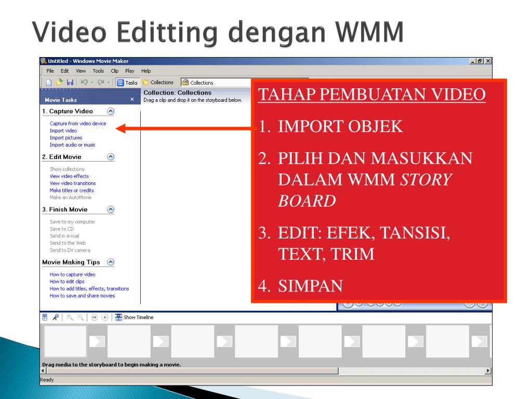Click Make titles or credits
Viewport: 532px width, 399px height.
point(72,190)
